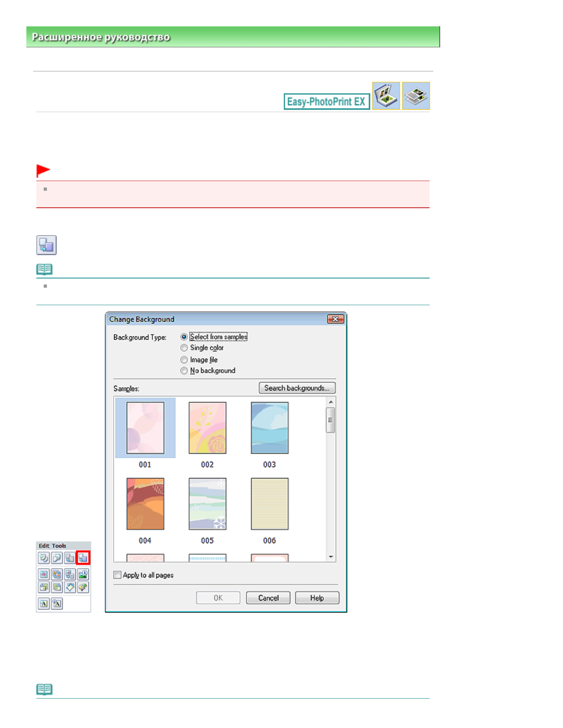Screen dimensions: 563x728
Task: Click the red-highlighted Change Background tool
Action: (83, 558)
